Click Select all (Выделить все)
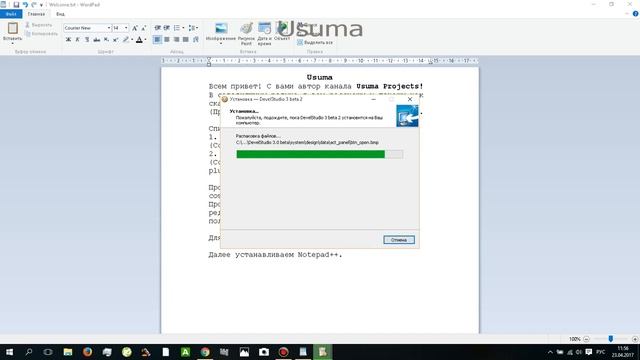Screen dimensions: 640x360 (315, 42)
